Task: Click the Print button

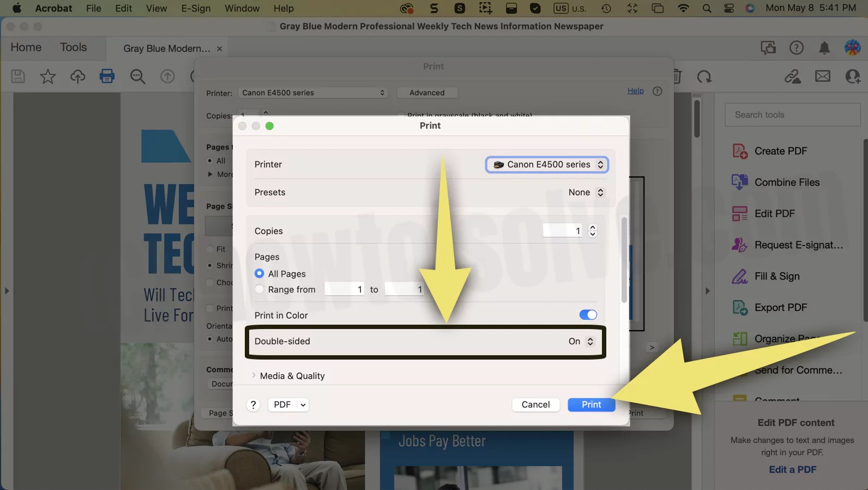Action: (x=592, y=404)
